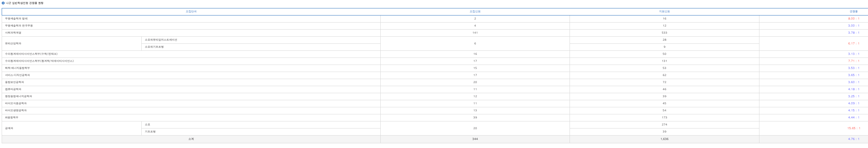Click applicant count '53' for 화학·에너지융합학부
The width and height of the screenshot is (868, 148).
point(664,68)
